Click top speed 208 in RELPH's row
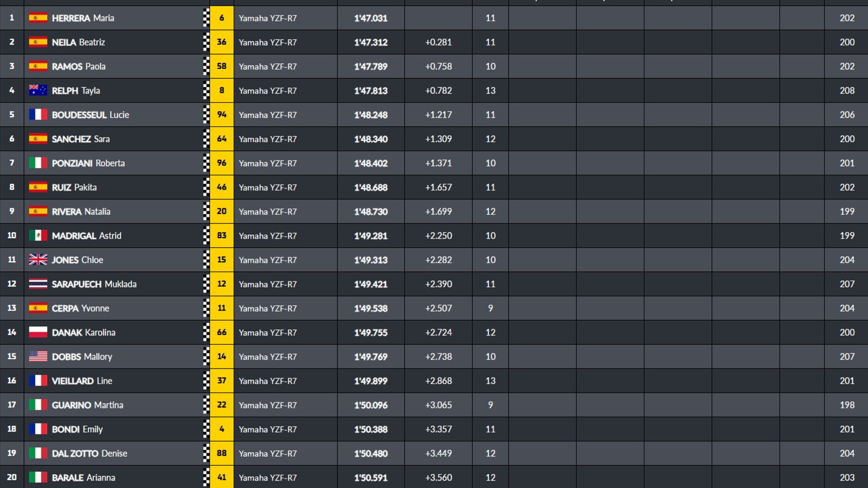Viewport: 868px width, 488px height. (x=847, y=91)
